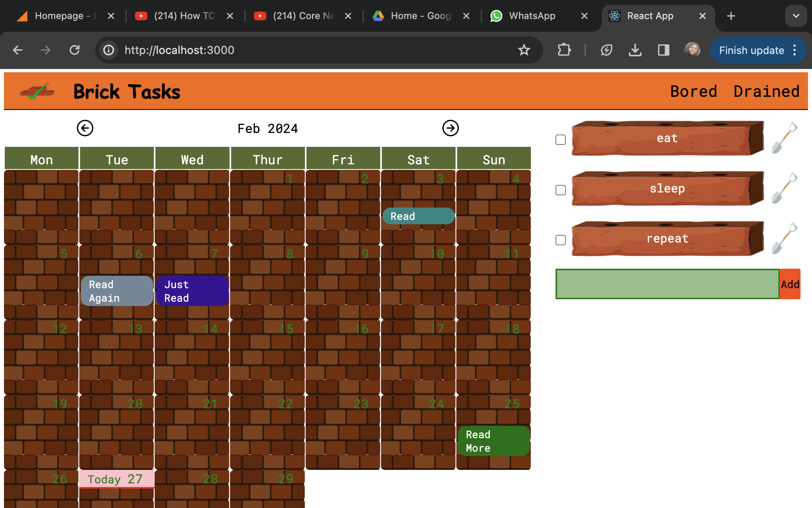Click the shovel icon beside eat brick
812x508 pixels.
[784, 138]
